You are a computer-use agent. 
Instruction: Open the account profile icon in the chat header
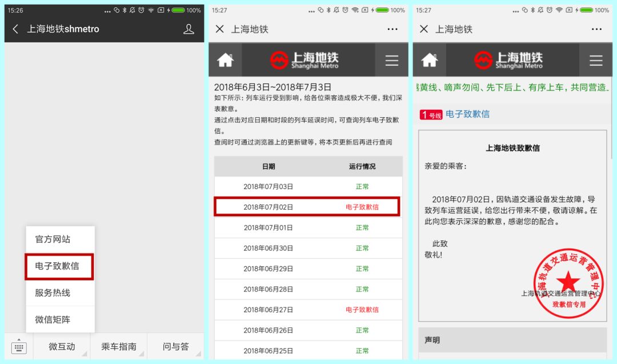coord(189,29)
